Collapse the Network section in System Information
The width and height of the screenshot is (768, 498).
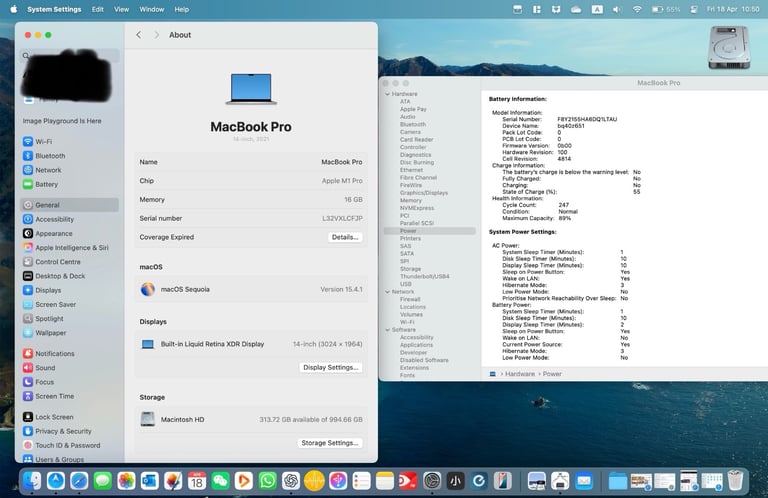point(388,291)
